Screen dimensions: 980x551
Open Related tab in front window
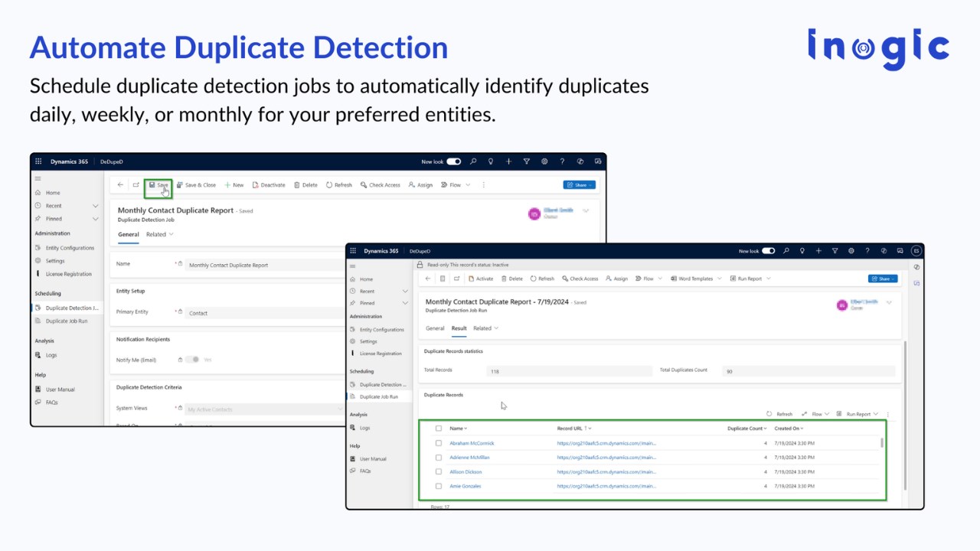coord(485,328)
